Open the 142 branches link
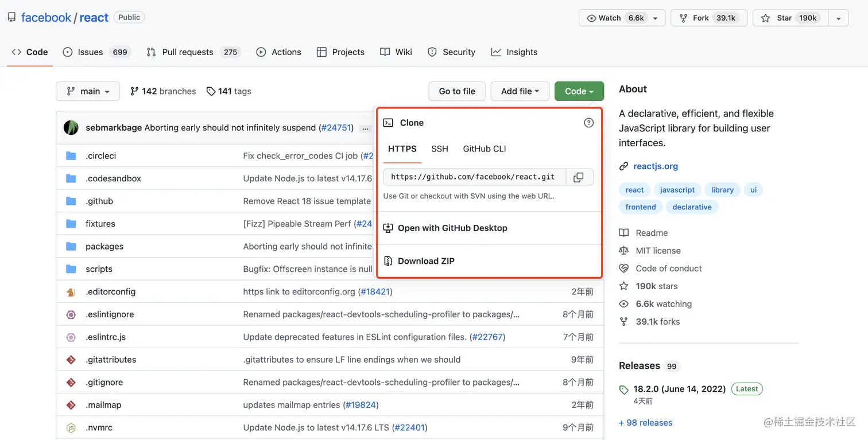This screenshot has width=868, height=440. 163,91
